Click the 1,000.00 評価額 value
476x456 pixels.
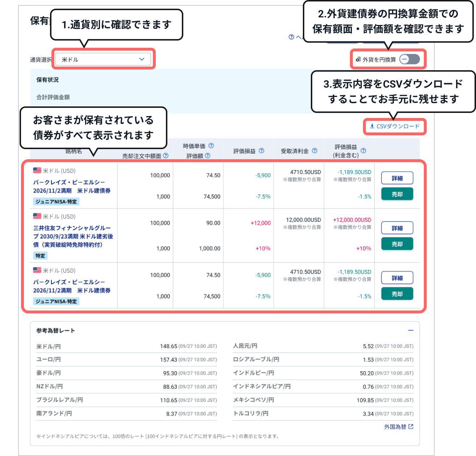[210, 248]
